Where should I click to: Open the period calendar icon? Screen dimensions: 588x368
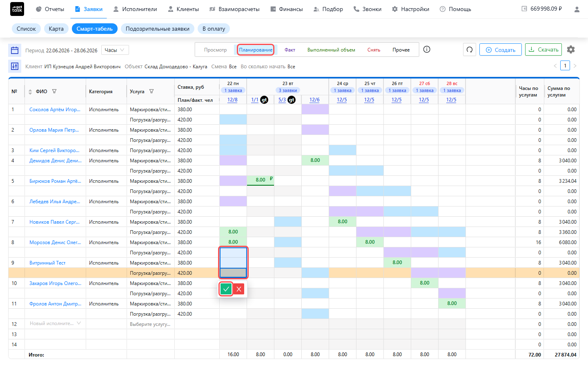pos(15,50)
